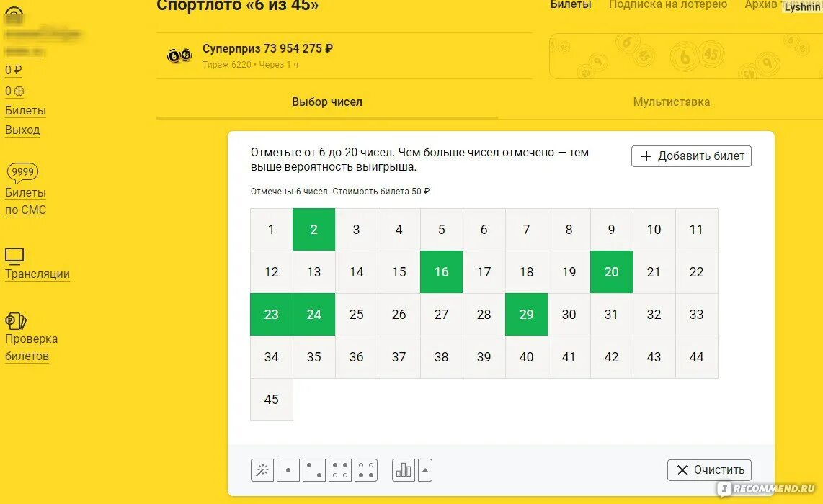Click the 0 ₽ balance link
823x504 pixels.
(13, 71)
